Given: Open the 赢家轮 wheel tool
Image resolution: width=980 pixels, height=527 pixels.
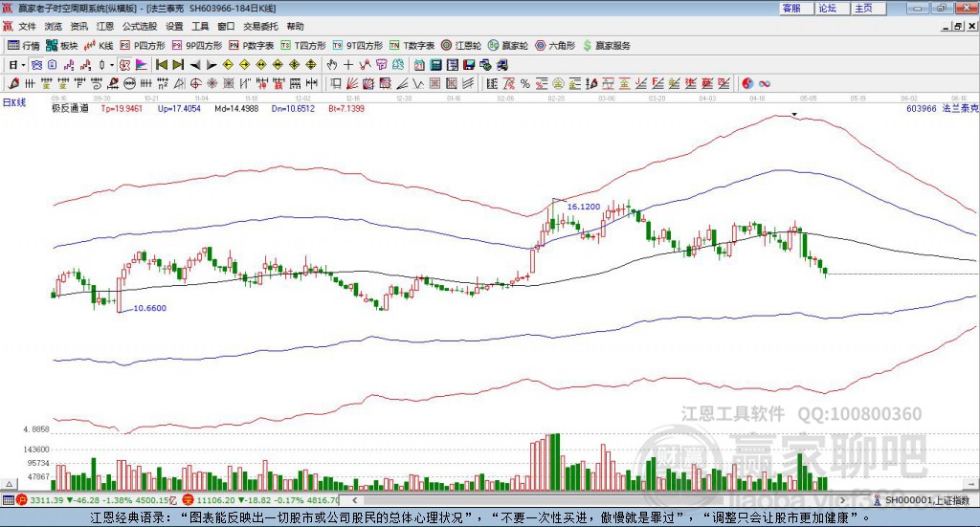Looking at the screenshot, I should click(508, 46).
